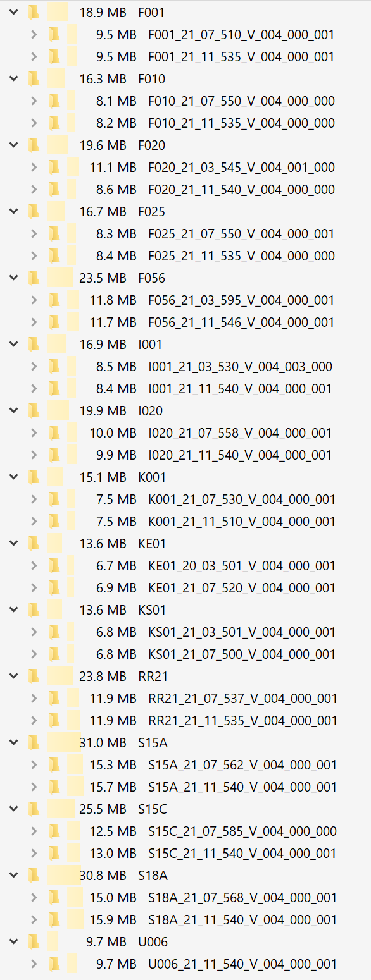Image resolution: width=371 pixels, height=980 pixels.
Task: Click the folder icon beside F001
Action: pyautogui.click(x=34, y=13)
